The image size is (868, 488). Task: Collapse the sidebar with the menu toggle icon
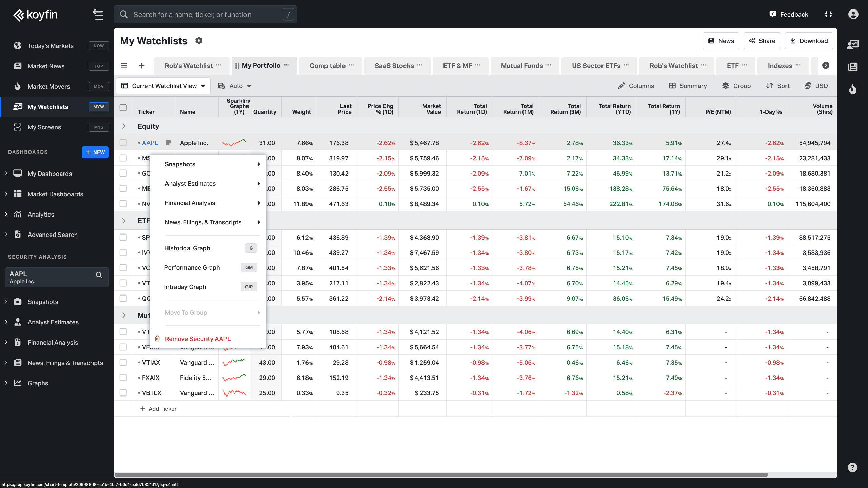pos(98,15)
